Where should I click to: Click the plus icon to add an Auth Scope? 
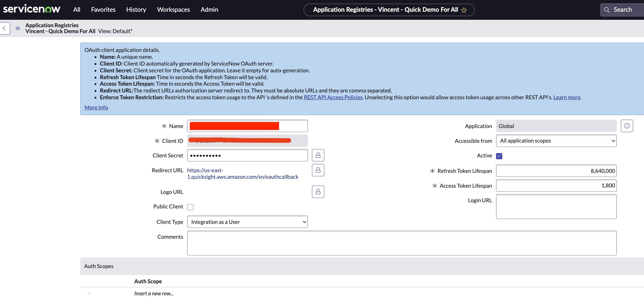89,293
